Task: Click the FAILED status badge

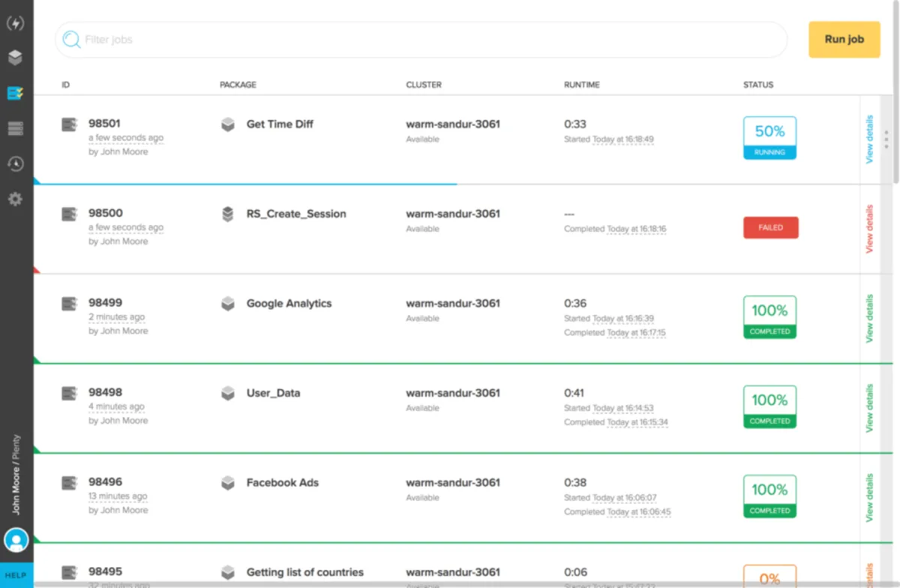Action: click(770, 228)
